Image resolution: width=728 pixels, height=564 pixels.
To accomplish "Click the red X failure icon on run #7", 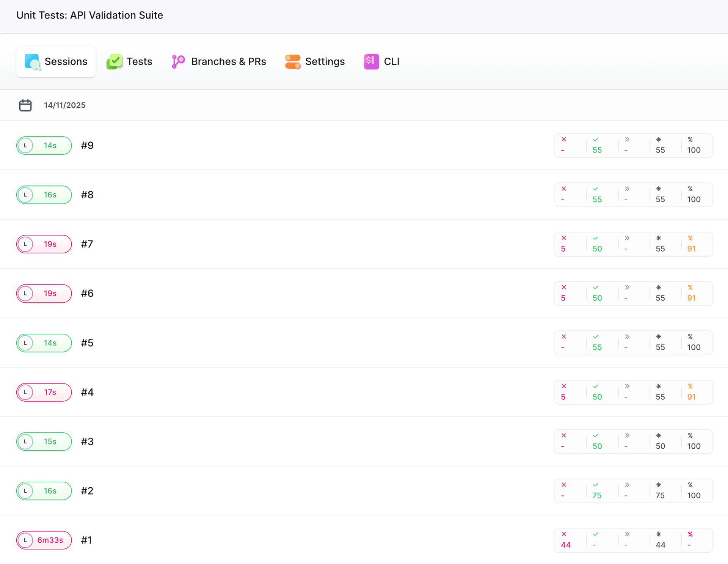I will click(x=564, y=238).
